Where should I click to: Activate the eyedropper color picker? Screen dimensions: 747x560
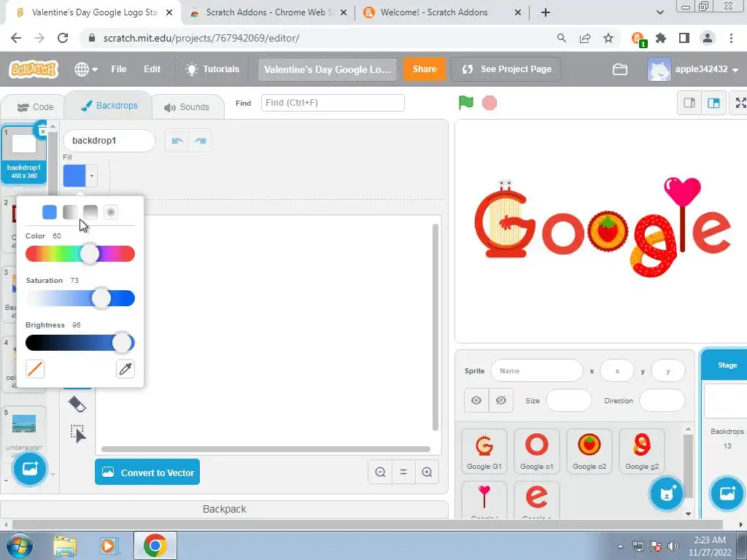point(125,369)
